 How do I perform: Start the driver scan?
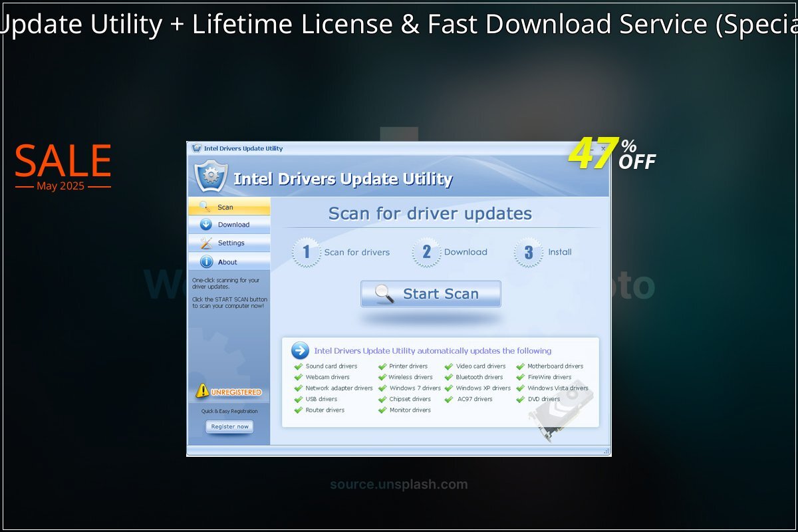click(x=431, y=294)
